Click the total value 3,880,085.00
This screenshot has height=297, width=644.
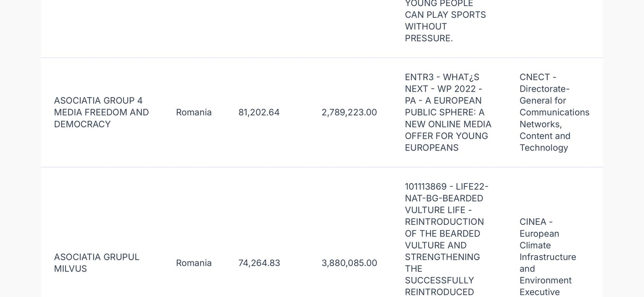(x=349, y=263)
